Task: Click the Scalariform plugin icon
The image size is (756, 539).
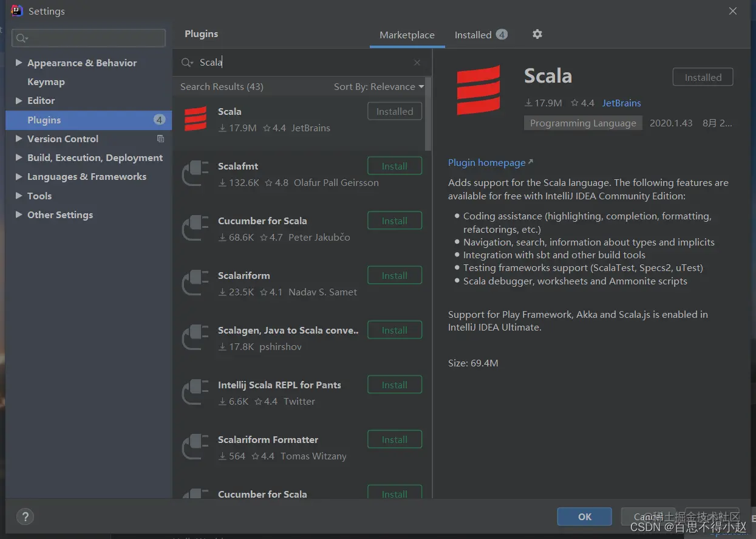Action: 196,283
